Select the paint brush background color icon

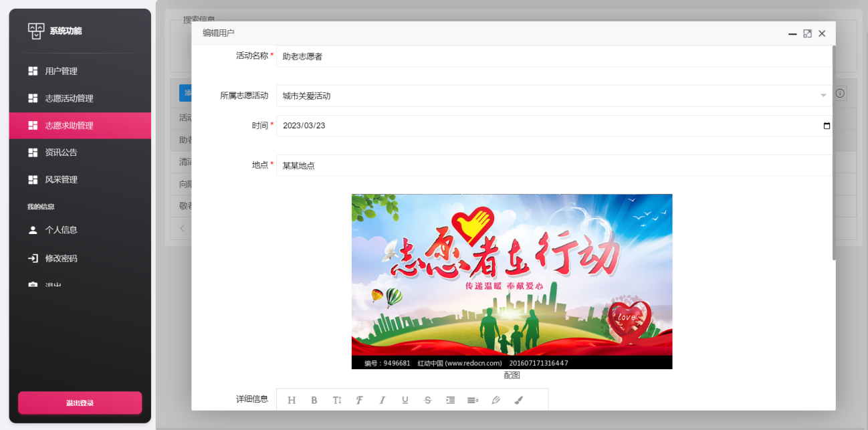coord(519,400)
